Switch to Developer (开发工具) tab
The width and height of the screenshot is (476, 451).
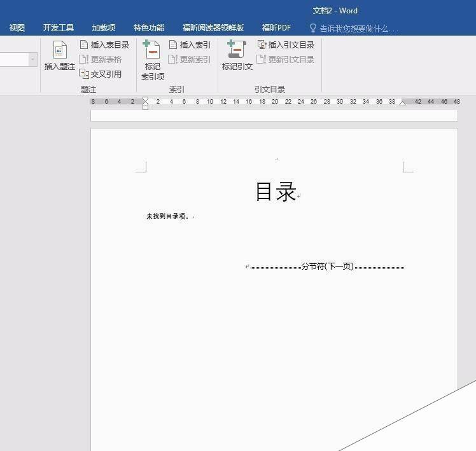click(x=59, y=28)
